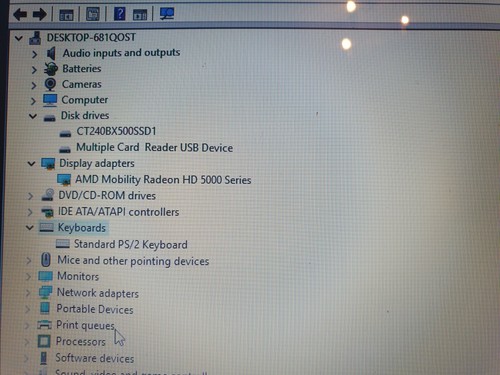
Task: Expand the Batteries category
Action: coord(34,70)
